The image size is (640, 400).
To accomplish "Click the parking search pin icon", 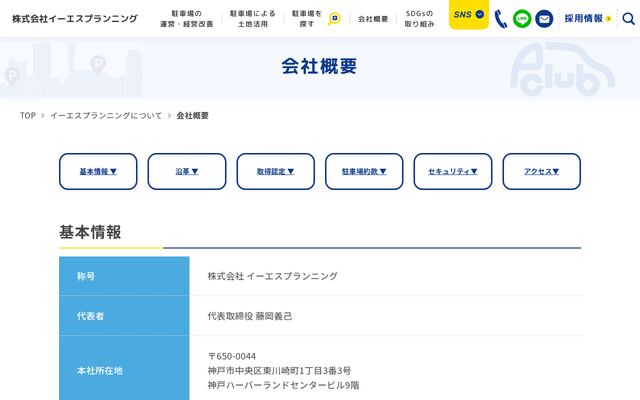I will pyautogui.click(x=334, y=19).
